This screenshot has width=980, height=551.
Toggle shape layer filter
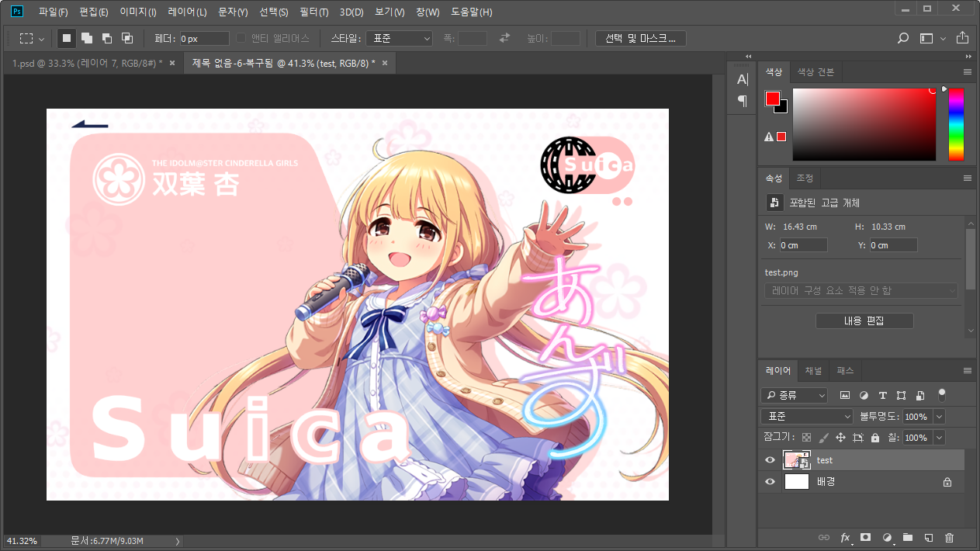point(901,395)
